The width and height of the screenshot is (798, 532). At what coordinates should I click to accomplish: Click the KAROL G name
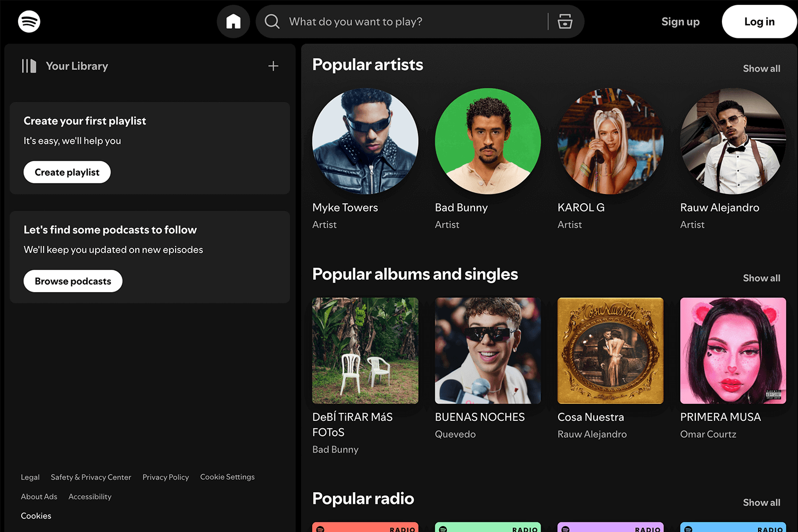click(x=581, y=207)
